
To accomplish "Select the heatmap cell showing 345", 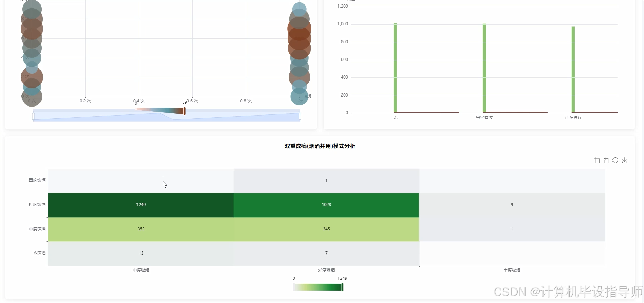I will (x=326, y=229).
